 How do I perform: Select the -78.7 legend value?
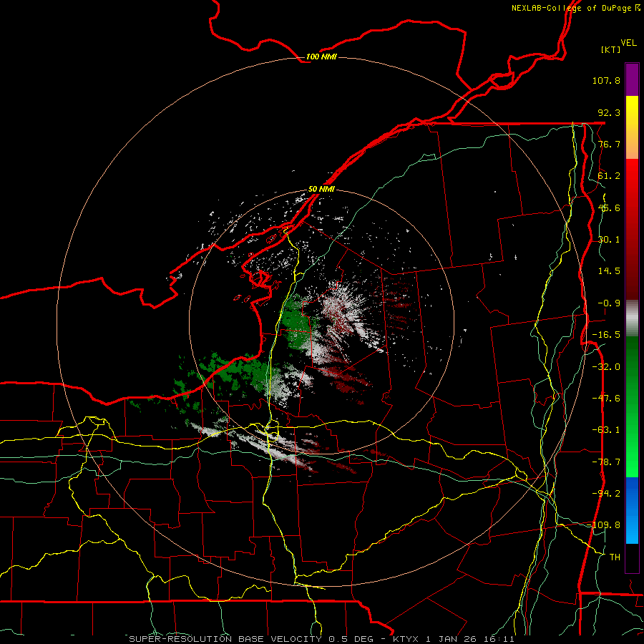606,462
